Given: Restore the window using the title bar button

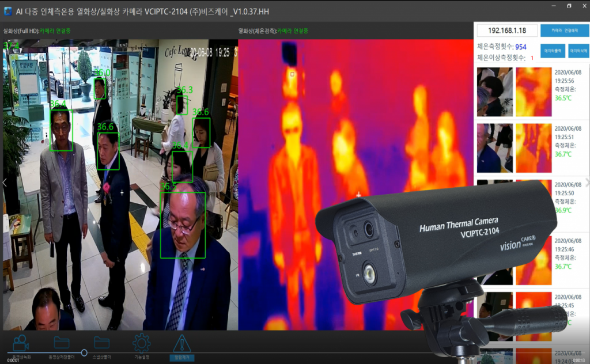Looking at the screenshot, I should click(569, 6).
